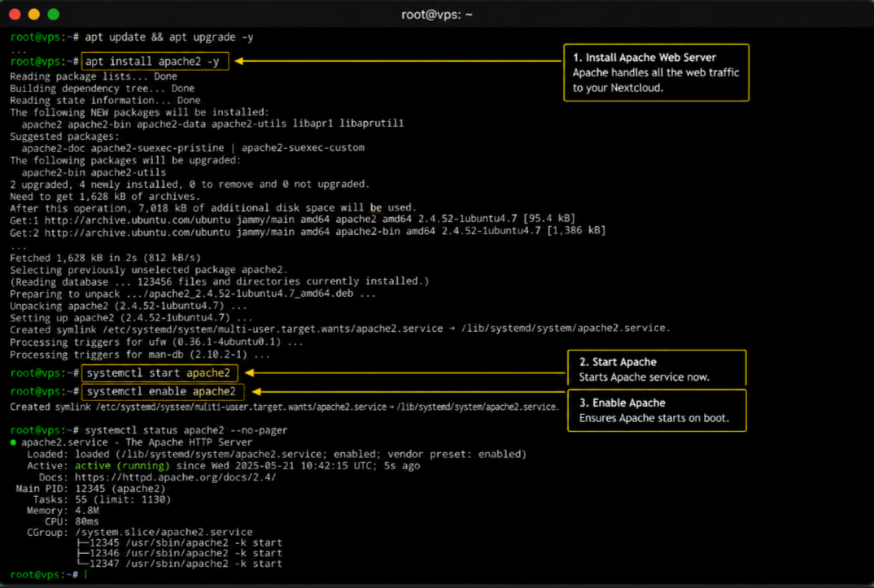
Task: Minimize the terminal with the yellow button
Action: pyautogui.click(x=34, y=15)
